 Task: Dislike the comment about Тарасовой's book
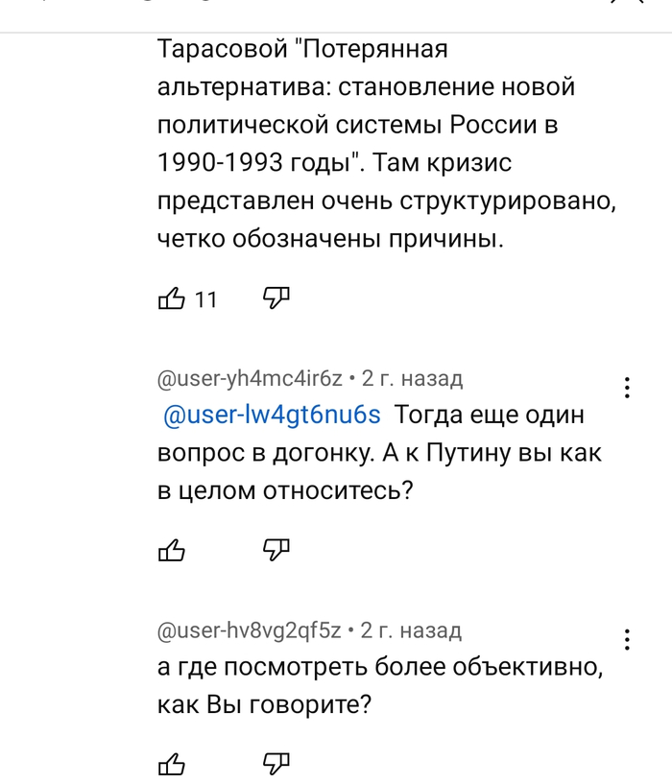276,298
